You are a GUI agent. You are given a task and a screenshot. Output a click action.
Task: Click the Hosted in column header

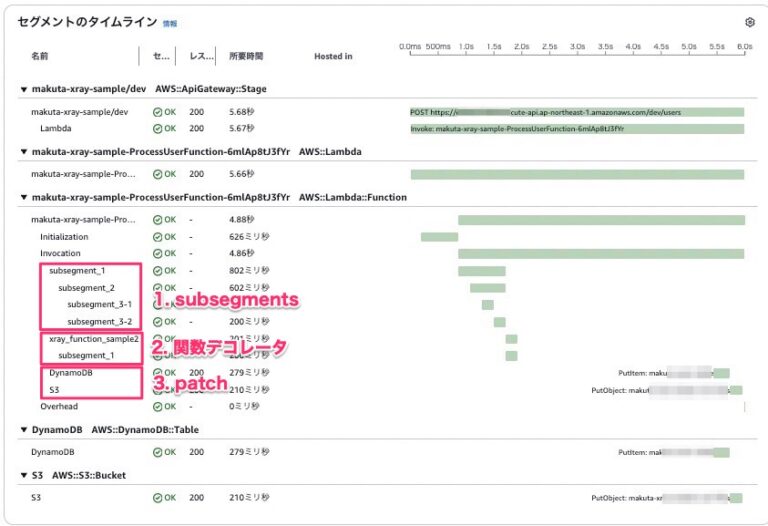[333, 56]
